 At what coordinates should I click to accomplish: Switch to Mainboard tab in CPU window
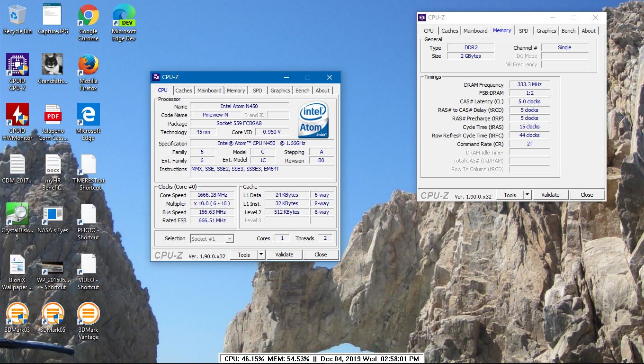coord(209,91)
